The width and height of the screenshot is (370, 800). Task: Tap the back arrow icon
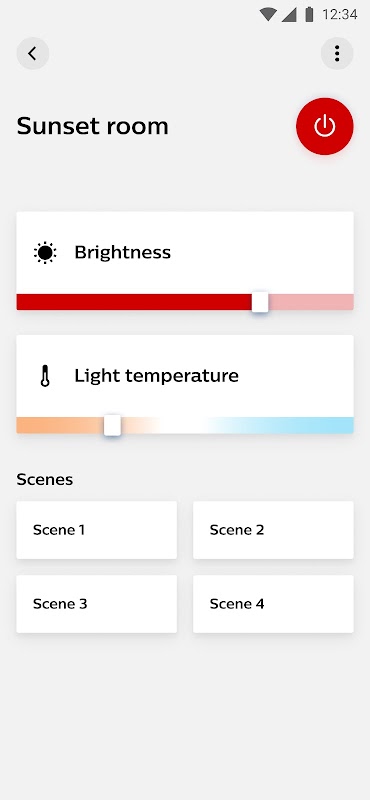tap(33, 53)
